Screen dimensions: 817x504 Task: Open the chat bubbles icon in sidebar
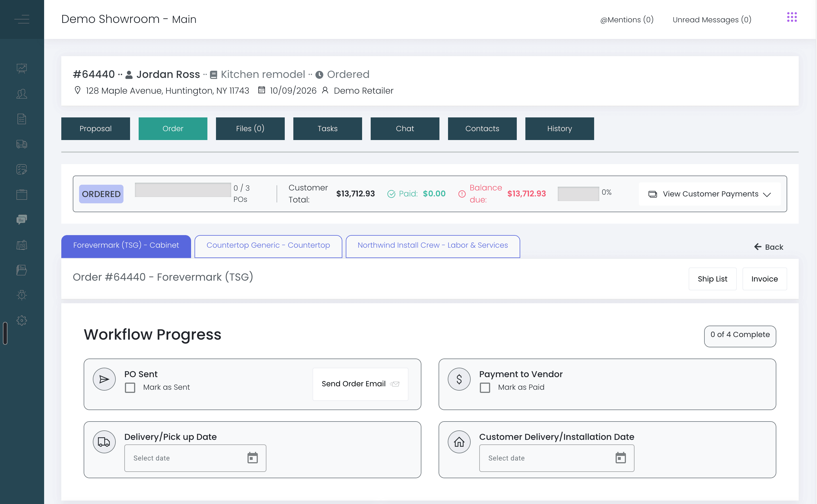(x=22, y=220)
